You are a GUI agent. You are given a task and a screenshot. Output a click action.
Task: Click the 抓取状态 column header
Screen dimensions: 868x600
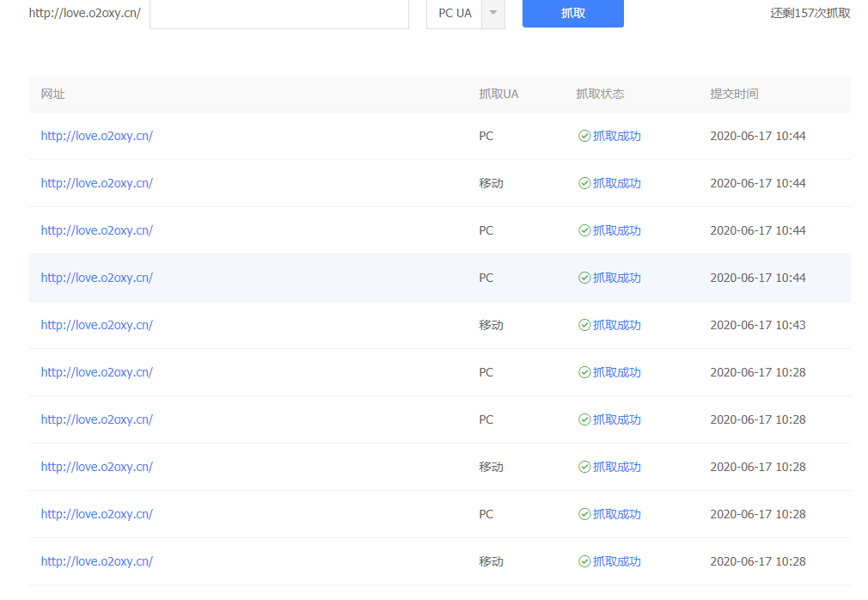[600, 94]
